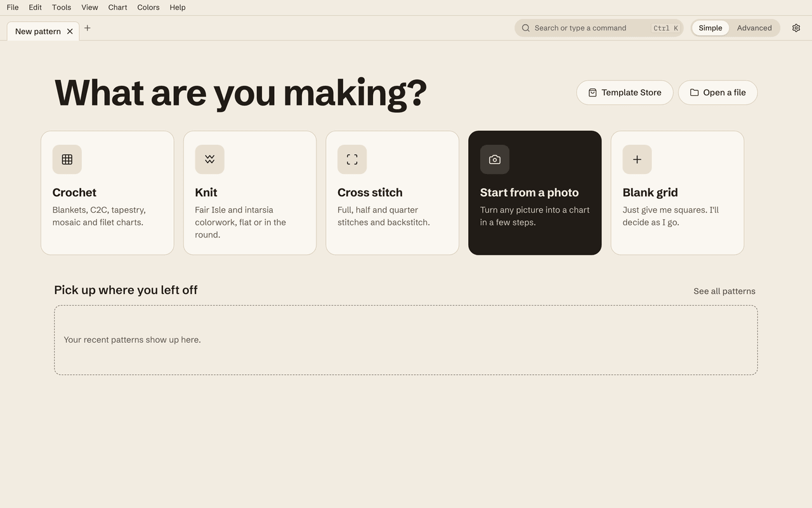
Task: Choose the Cross stitch card title
Action: coord(370,192)
